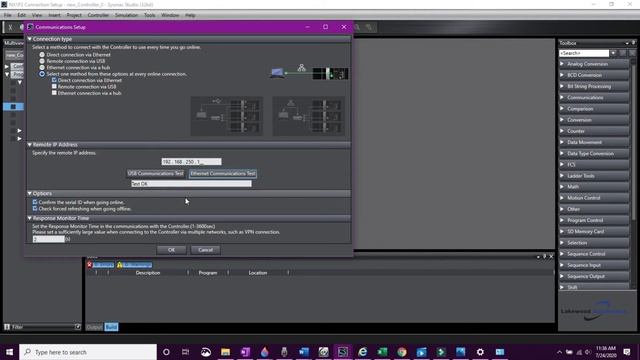Click Cancel in Communications Setup
This screenshot has width=640, height=360.
205,250
